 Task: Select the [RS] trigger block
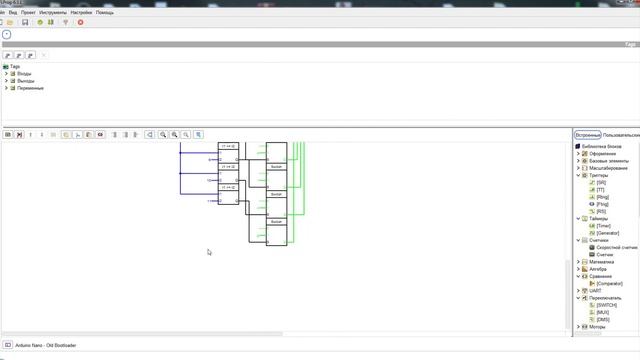[601, 212]
